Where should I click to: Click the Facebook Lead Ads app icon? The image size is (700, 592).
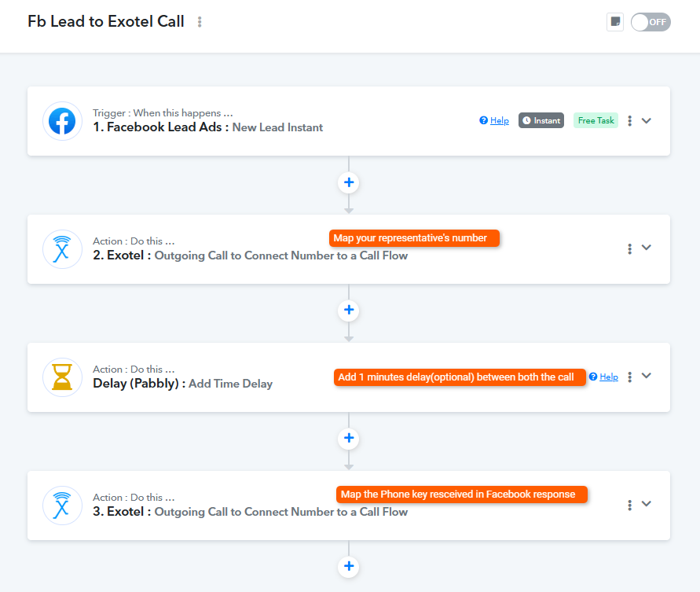click(62, 121)
